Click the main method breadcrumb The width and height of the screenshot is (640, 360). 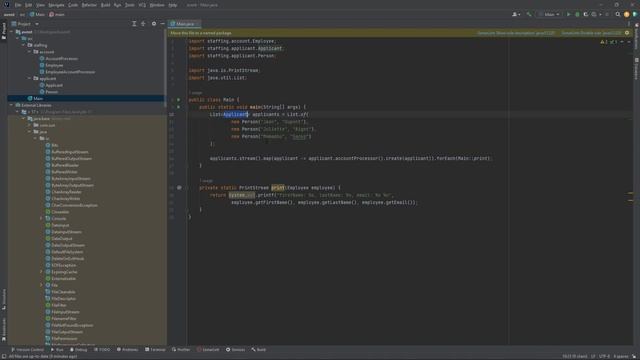click(57, 14)
